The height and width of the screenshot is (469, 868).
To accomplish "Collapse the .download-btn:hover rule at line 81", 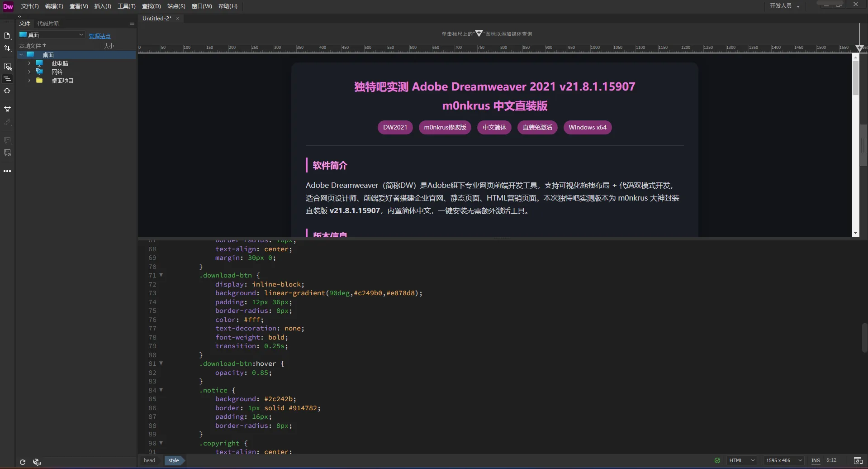I will (x=161, y=364).
